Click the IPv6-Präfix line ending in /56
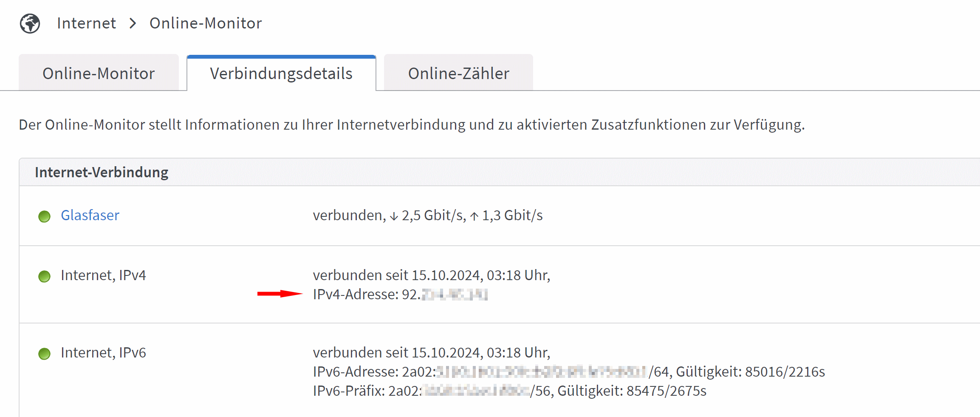Screen dimensions: 980x417 [x=509, y=391]
